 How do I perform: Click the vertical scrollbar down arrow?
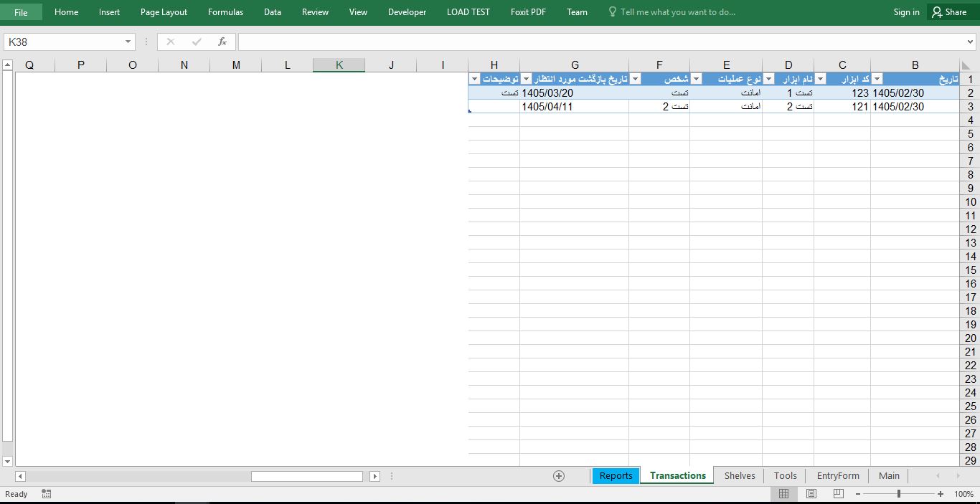(7, 461)
